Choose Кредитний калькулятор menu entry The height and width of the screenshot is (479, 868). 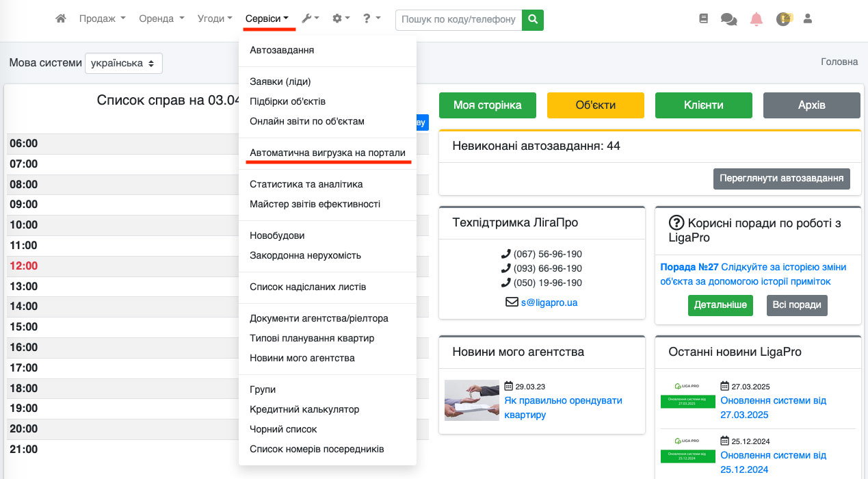coord(304,409)
